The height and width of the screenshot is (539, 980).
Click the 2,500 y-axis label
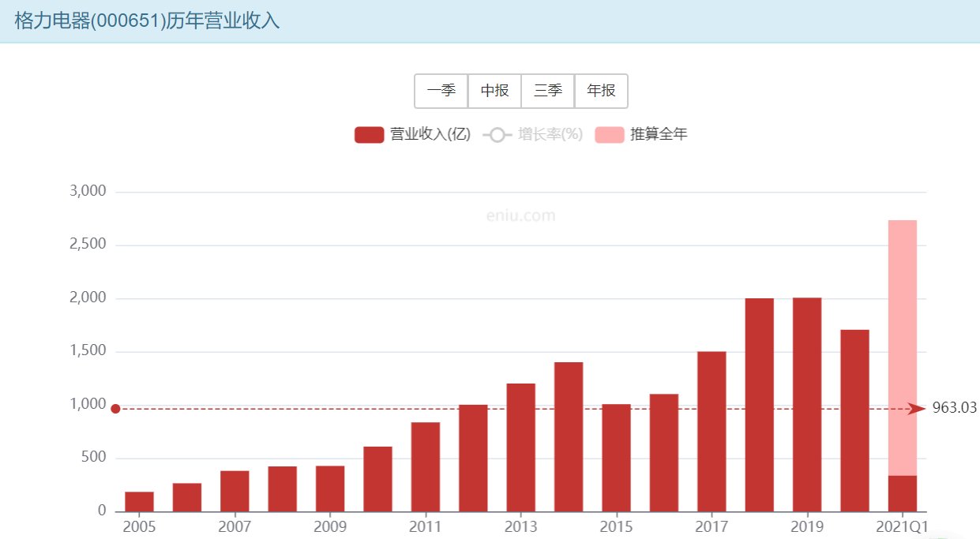88,245
